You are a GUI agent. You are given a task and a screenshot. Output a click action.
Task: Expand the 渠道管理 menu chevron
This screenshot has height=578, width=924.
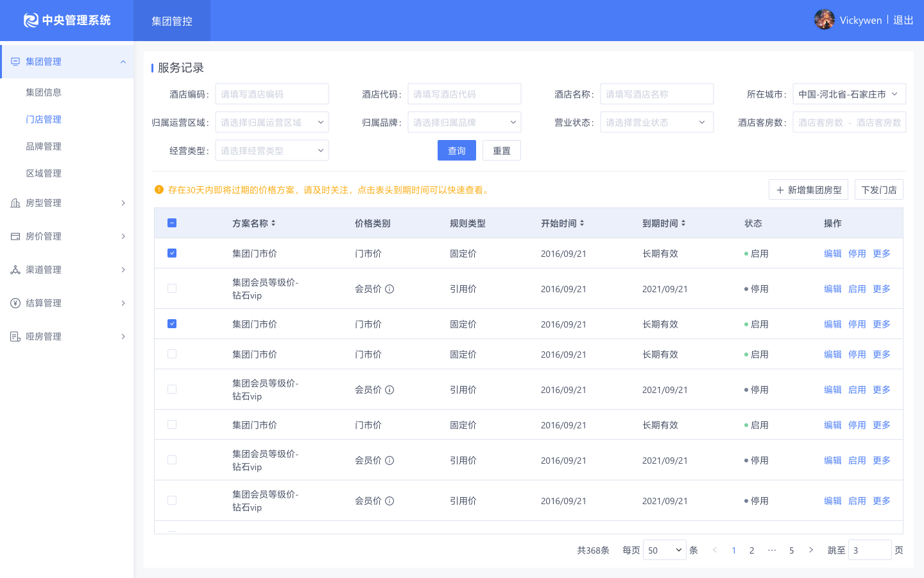click(123, 270)
